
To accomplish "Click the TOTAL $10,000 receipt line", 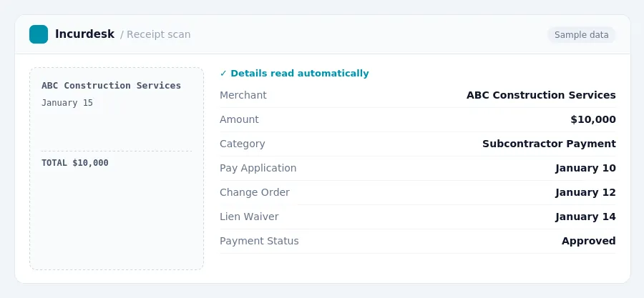I will click(x=74, y=163).
